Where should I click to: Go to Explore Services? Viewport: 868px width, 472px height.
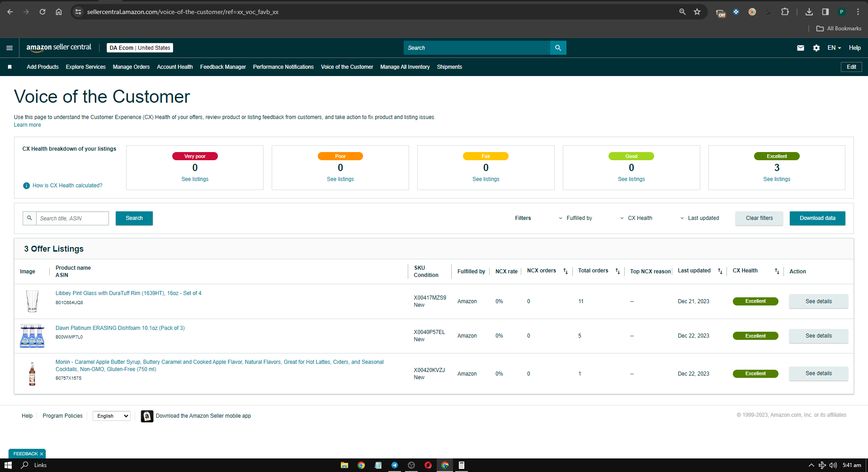pyautogui.click(x=86, y=67)
